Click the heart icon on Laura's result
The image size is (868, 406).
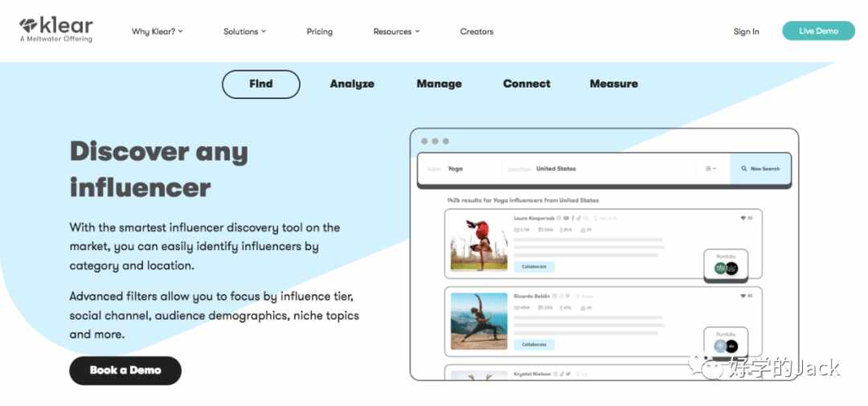(x=743, y=218)
